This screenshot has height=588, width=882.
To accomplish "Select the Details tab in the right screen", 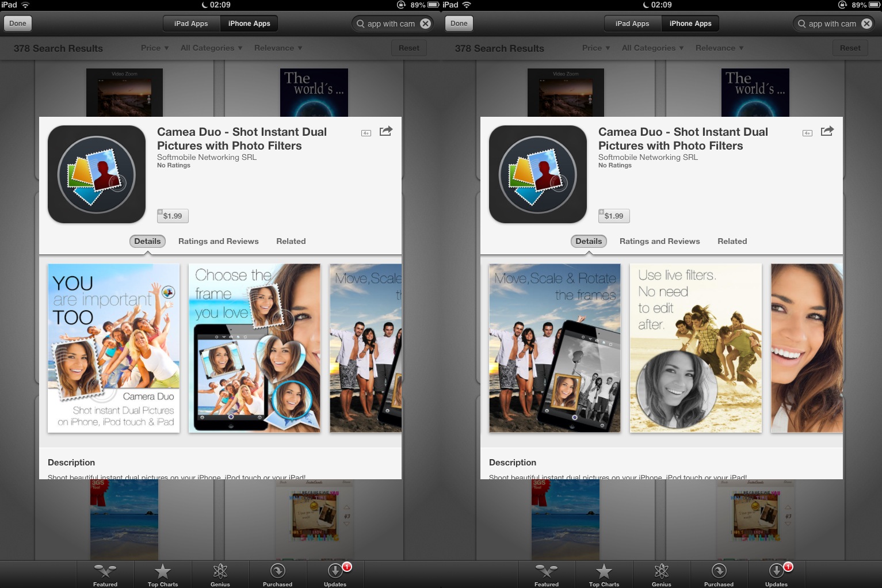I will click(x=589, y=241).
